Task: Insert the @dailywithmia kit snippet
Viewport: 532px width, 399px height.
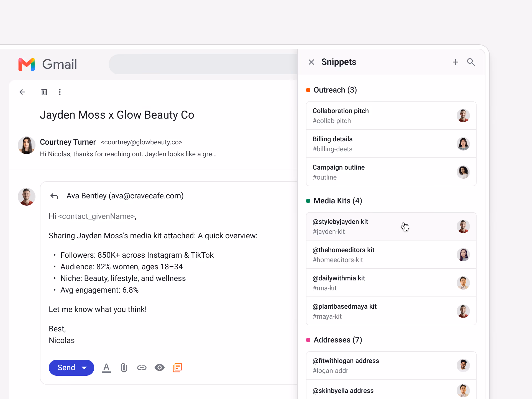Action: pos(391,283)
